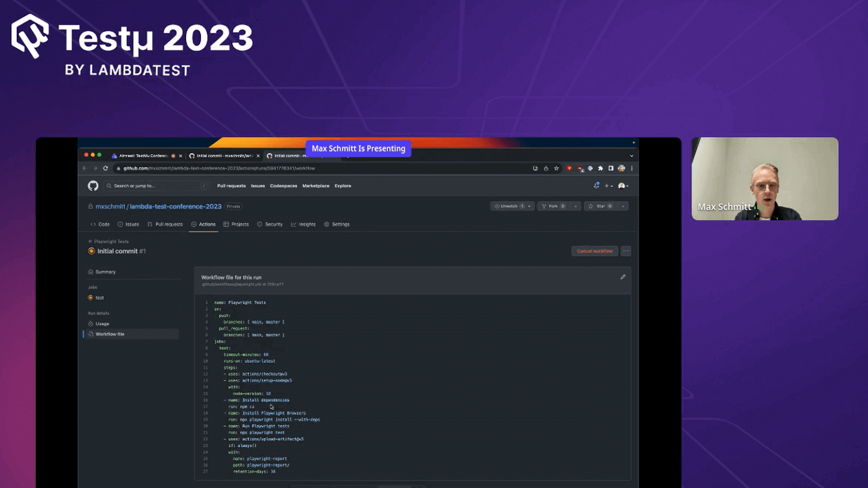
Task: Open the test job in sidebar
Action: [99, 298]
